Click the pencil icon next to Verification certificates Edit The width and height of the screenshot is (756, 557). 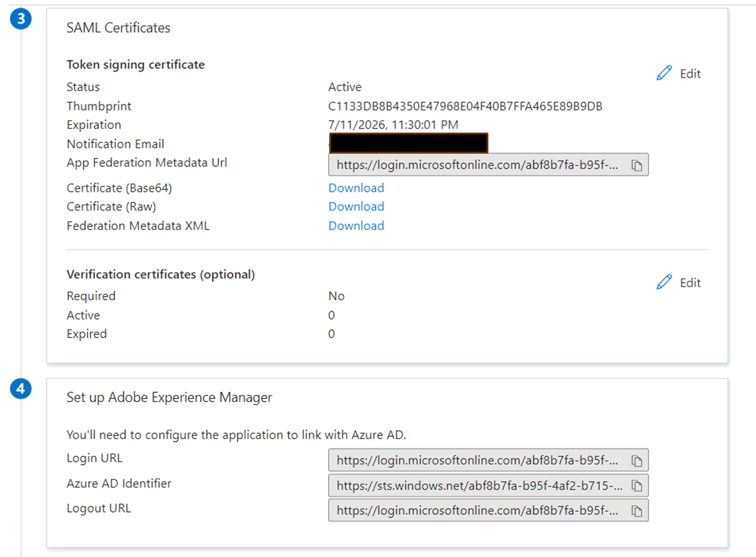[664, 282]
